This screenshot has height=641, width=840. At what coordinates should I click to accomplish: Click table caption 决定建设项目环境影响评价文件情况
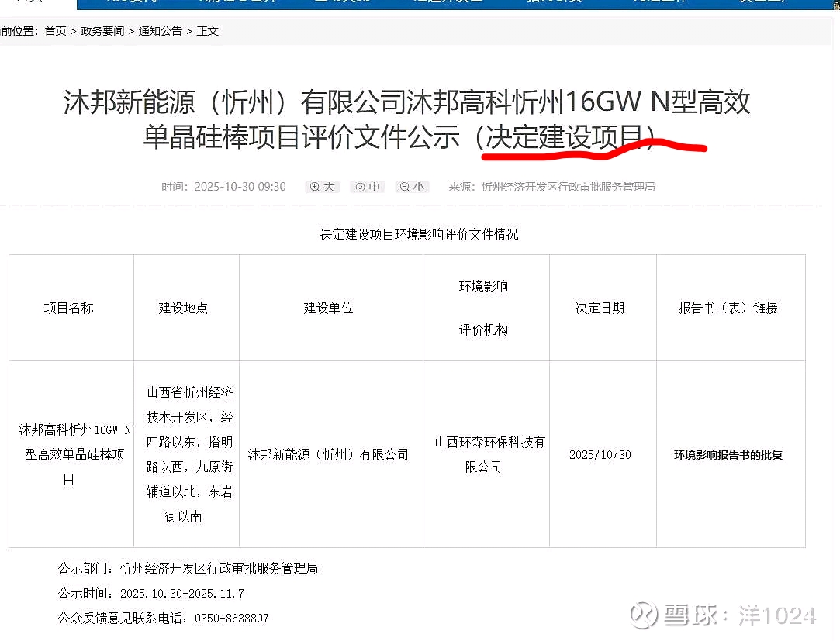point(419,234)
